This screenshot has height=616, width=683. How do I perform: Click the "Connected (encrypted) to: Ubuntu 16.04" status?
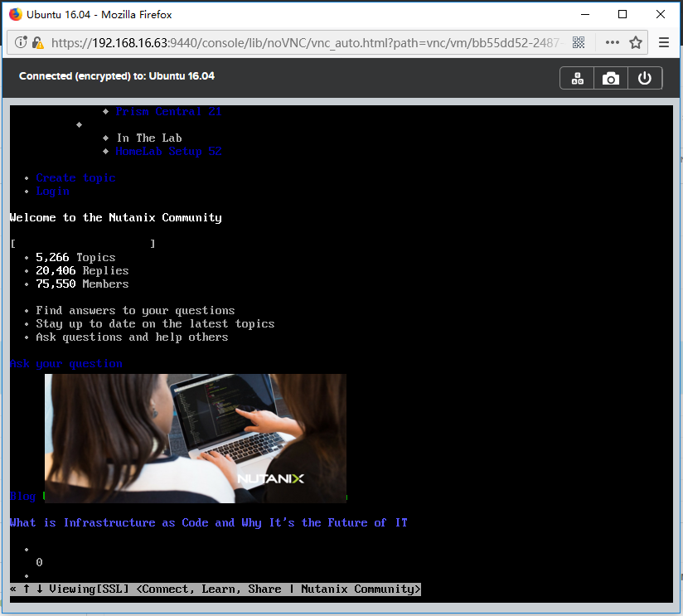tap(117, 76)
